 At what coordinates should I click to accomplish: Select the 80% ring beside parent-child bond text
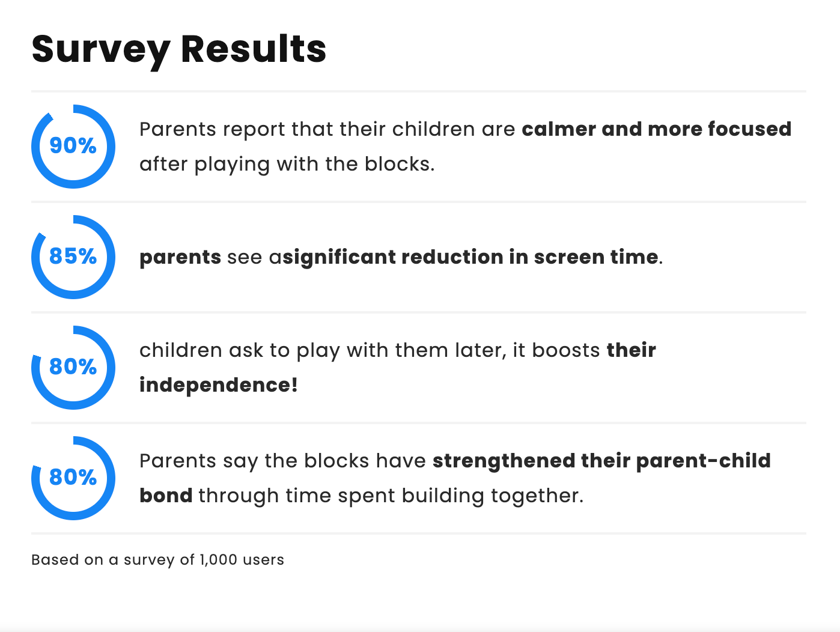coord(73,478)
